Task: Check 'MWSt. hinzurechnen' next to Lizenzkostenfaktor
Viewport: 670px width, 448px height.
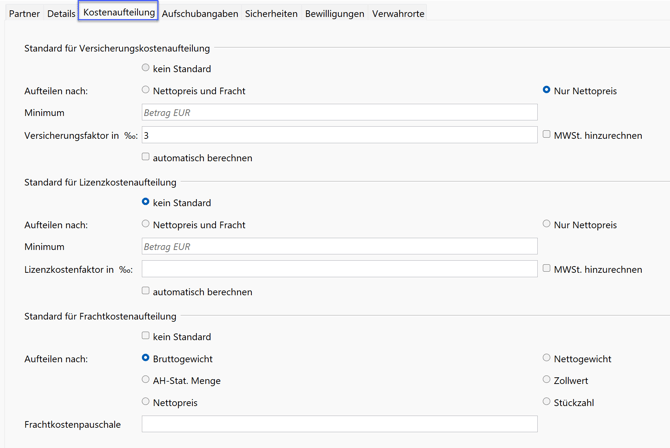Action: pyautogui.click(x=547, y=268)
